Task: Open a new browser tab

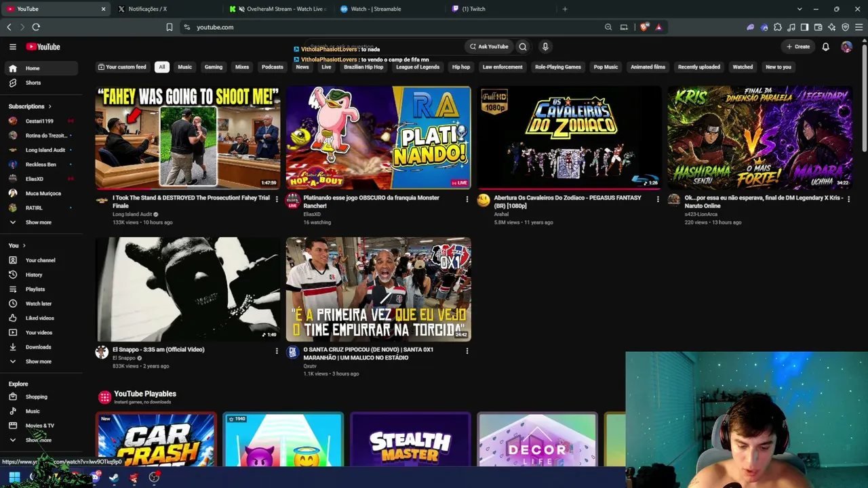Action: click(565, 9)
